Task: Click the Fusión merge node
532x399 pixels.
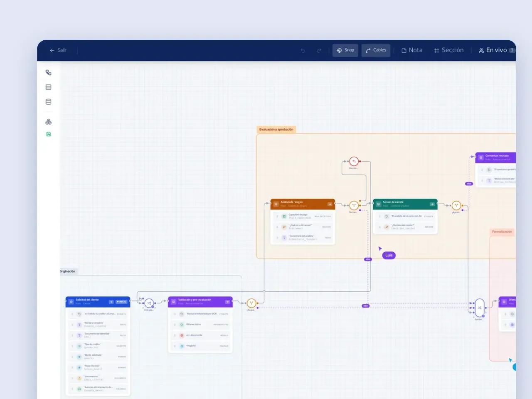Action: (480, 308)
